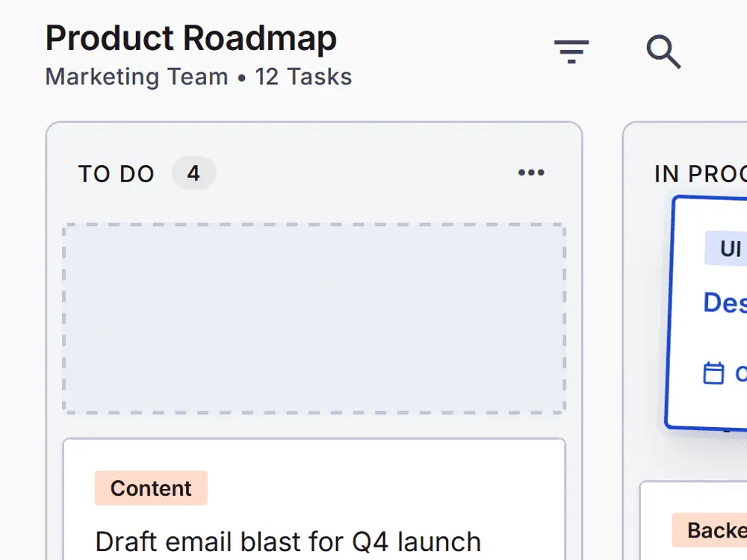This screenshot has width=747, height=560.
Task: Click the search magnifier icon
Action: click(663, 52)
